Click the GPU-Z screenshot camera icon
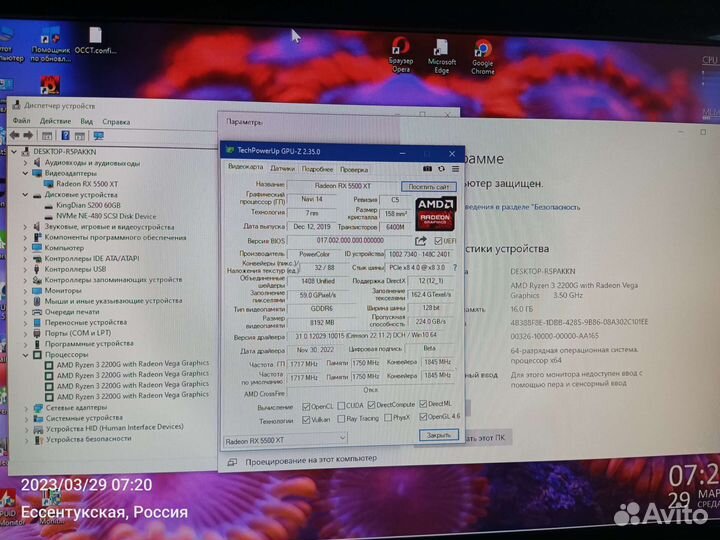The height and width of the screenshot is (540, 720). coord(428,169)
